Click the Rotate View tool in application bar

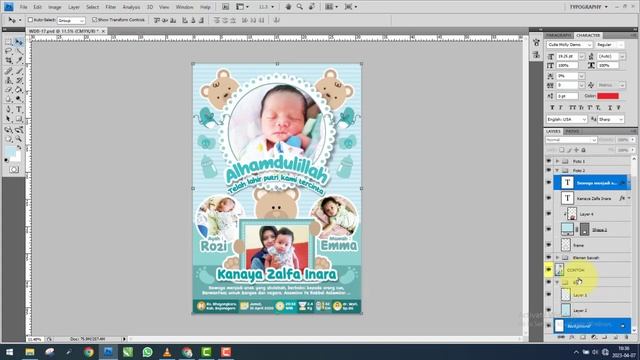tap(312, 7)
